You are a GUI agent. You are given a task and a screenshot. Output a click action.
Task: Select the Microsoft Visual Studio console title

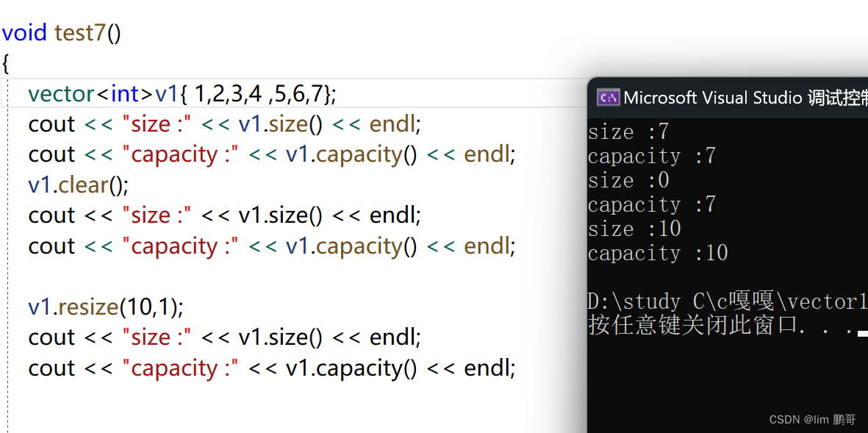coord(745,98)
